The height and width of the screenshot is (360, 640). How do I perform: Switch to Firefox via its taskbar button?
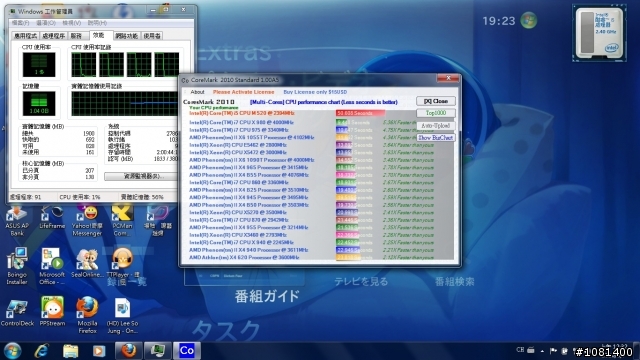(128, 351)
